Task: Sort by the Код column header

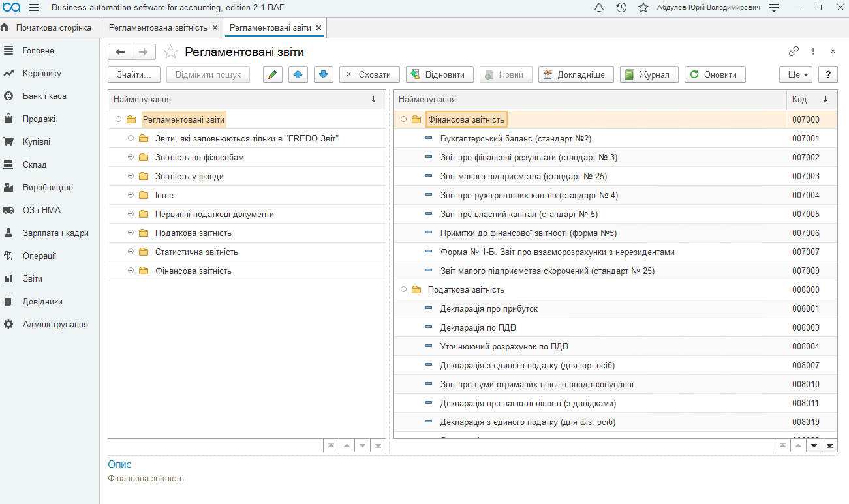Action: (812, 99)
